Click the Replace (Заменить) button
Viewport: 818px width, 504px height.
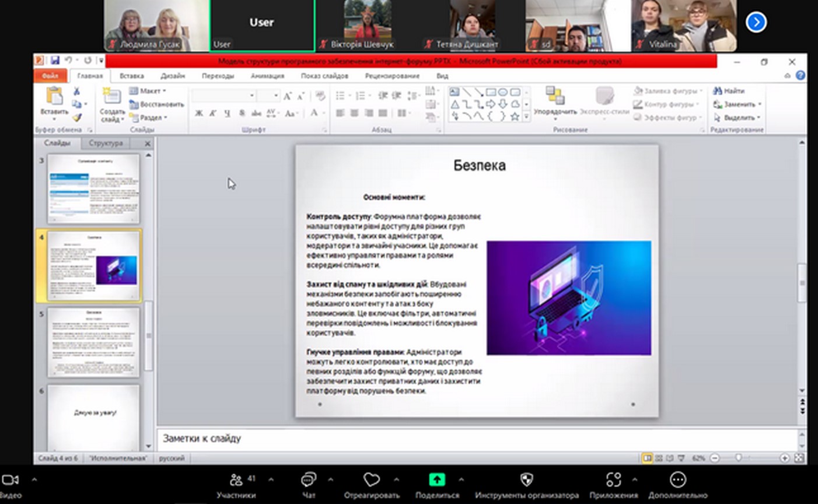(737, 104)
